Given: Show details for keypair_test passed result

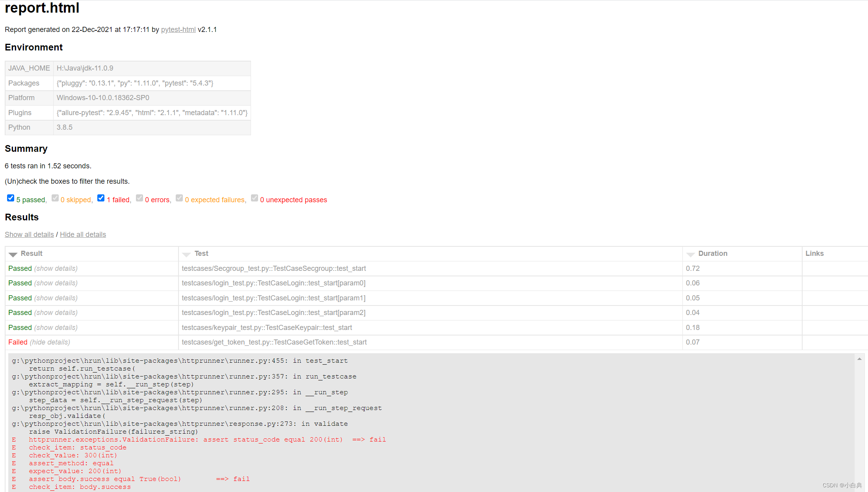Looking at the screenshot, I should 55,327.
